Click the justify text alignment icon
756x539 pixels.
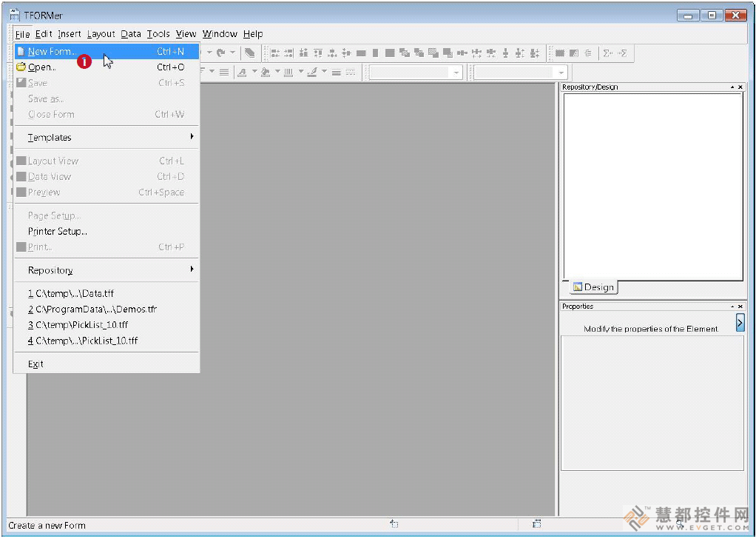(x=224, y=73)
